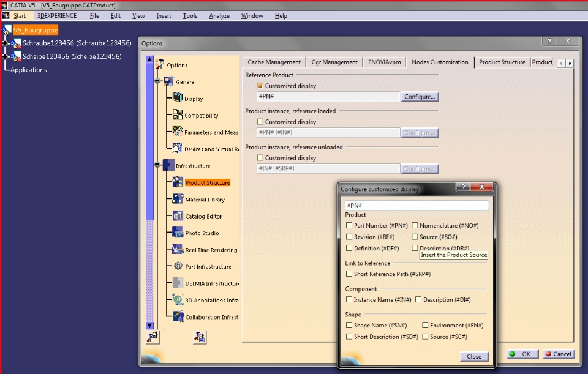Check the Instance Name (#IN#) box
Image resolution: width=588 pixels, height=374 pixels.
click(x=349, y=299)
